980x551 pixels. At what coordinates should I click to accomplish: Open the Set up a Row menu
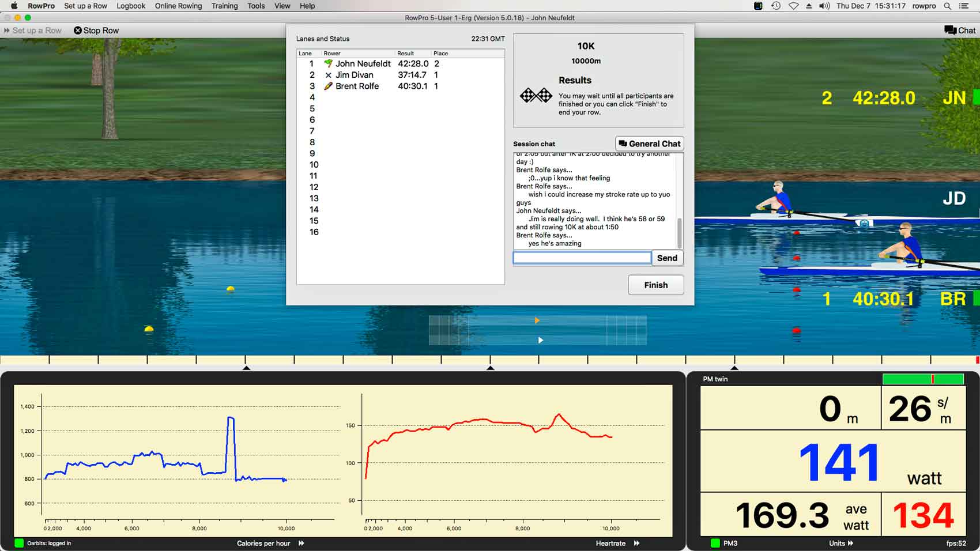coord(85,6)
